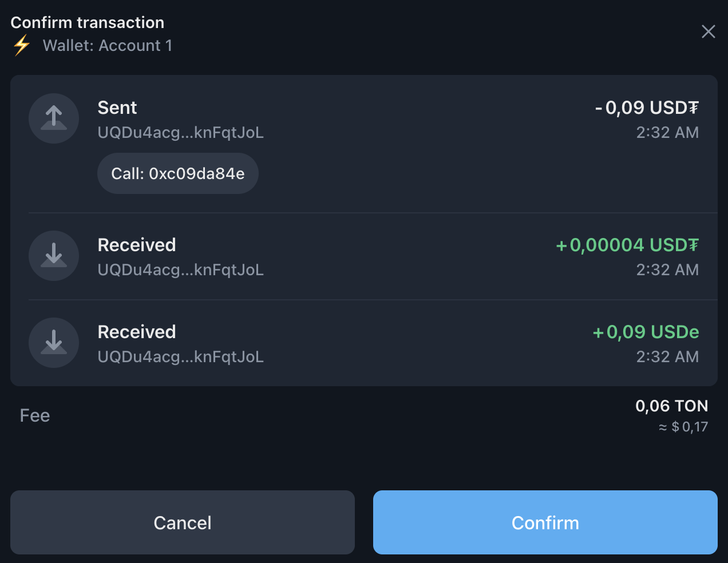728x563 pixels.
Task: Click the Confirm transaction heading
Action: tap(88, 22)
